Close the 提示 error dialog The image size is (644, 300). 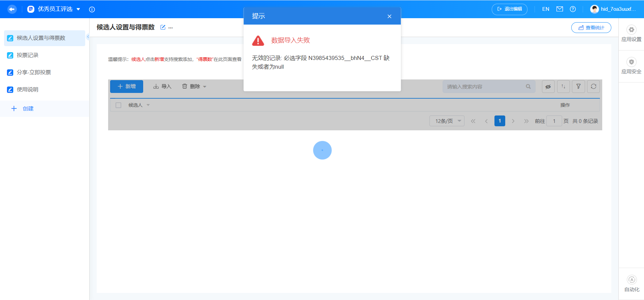click(389, 16)
